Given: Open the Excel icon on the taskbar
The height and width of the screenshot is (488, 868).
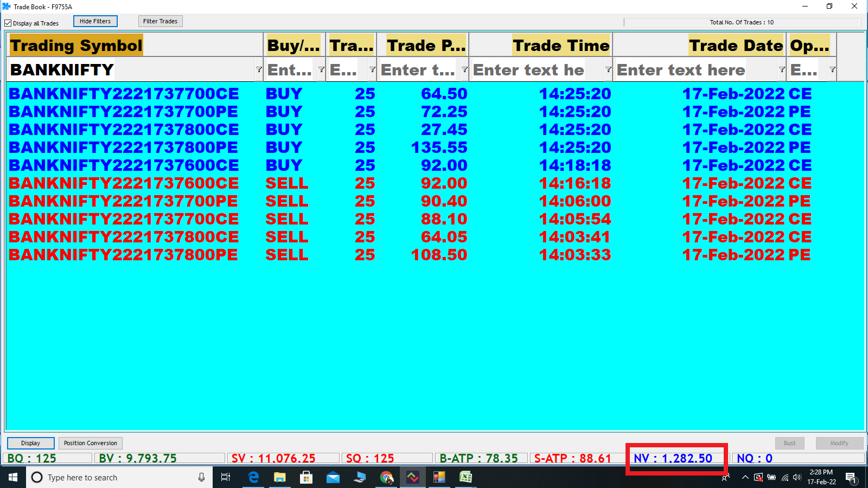Looking at the screenshot, I should pos(466,477).
